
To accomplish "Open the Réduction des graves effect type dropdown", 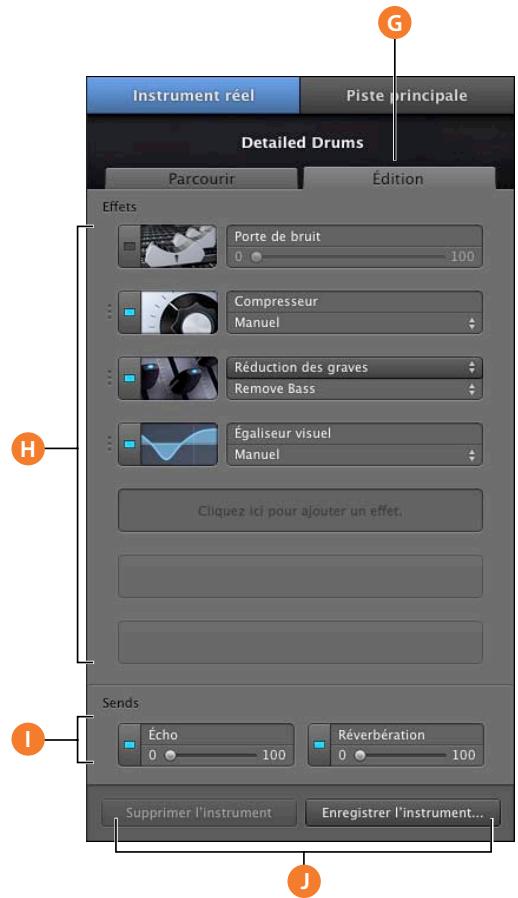I will pyautogui.click(x=354, y=367).
